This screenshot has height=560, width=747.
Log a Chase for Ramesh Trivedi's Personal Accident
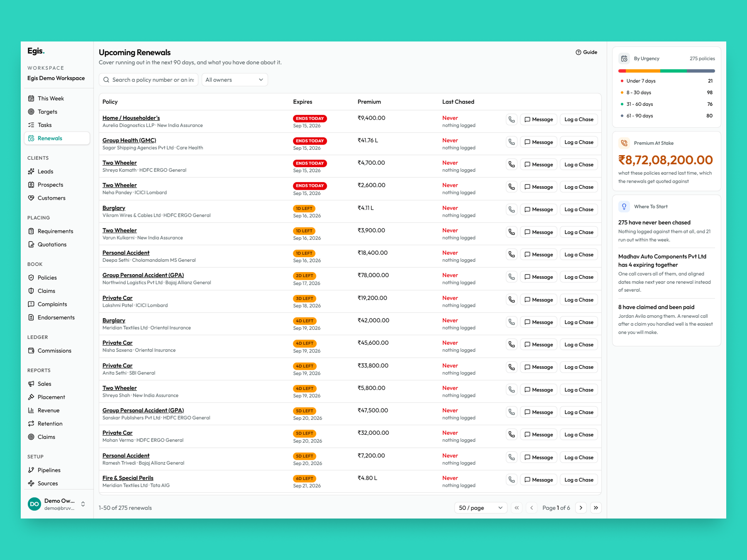click(579, 457)
